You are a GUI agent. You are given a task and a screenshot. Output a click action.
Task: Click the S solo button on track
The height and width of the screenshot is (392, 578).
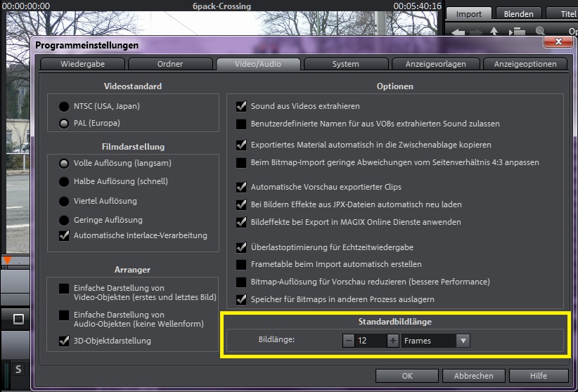[18, 370]
